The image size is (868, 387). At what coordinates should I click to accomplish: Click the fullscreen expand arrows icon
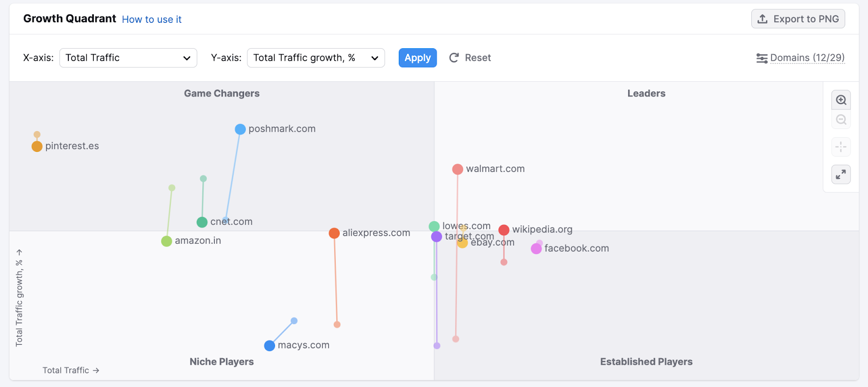(841, 175)
